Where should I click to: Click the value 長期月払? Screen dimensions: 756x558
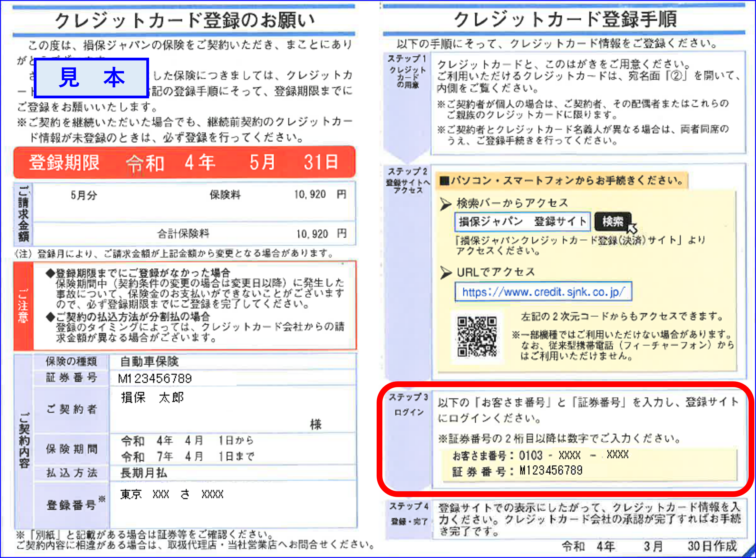point(144,473)
